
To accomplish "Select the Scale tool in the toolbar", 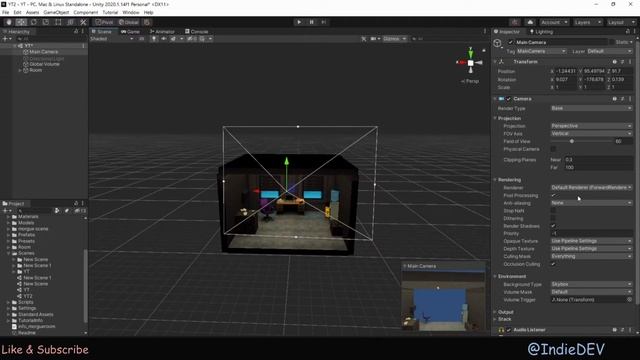I will [46, 22].
